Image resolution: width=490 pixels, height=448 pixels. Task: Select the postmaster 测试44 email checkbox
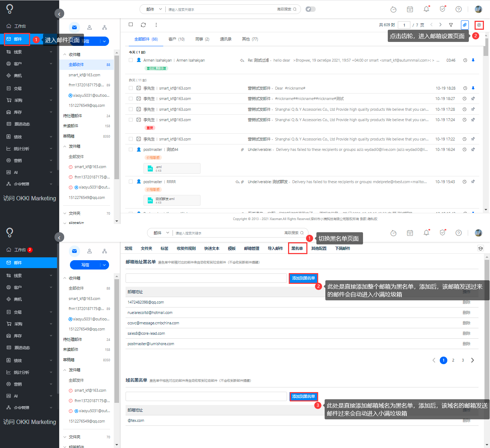click(131, 149)
